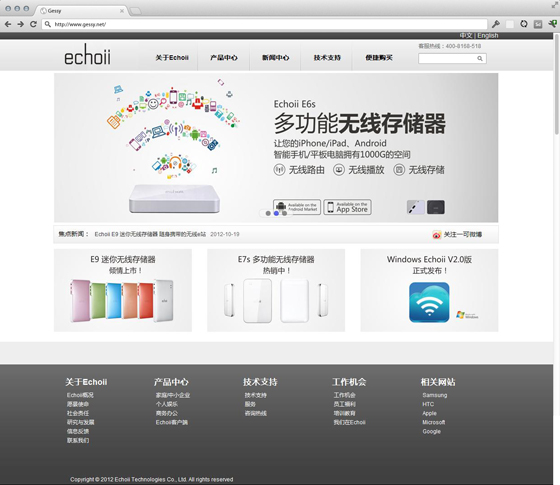Screen dimensions: 560x485
Task: Click the magnifier in the site search box
Action: [480, 59]
